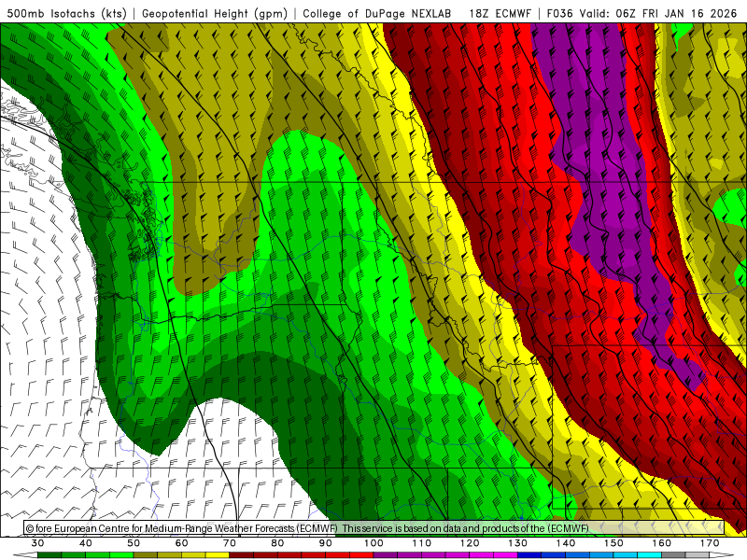Click the '18Z ECMWF' model run label
This screenshot has width=747, height=560.
click(x=500, y=13)
